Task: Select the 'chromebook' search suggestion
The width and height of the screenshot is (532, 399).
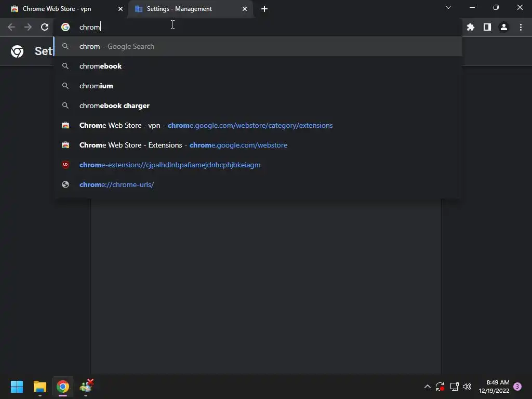Action: pyautogui.click(x=258, y=66)
